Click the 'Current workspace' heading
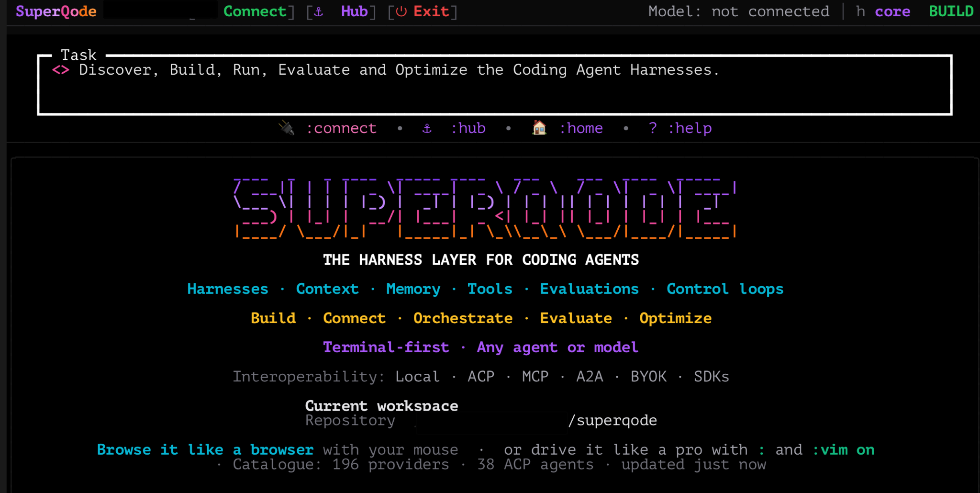 pyautogui.click(x=381, y=405)
